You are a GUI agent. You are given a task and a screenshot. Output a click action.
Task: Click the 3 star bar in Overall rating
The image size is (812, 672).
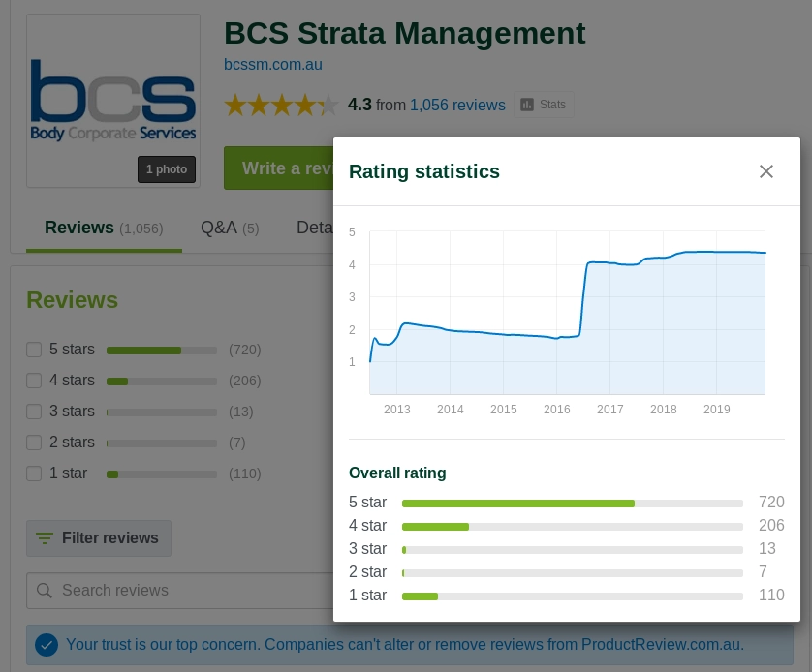573,550
